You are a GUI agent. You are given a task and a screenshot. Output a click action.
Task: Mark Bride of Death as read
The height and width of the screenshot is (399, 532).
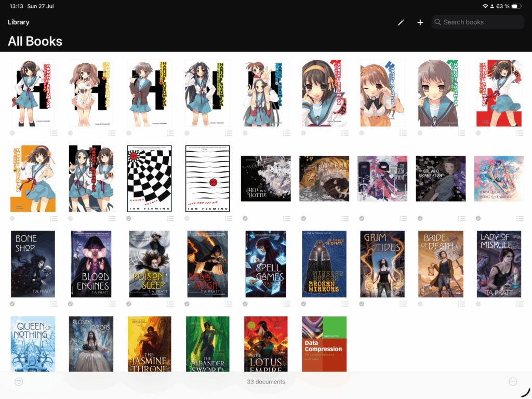(420, 304)
